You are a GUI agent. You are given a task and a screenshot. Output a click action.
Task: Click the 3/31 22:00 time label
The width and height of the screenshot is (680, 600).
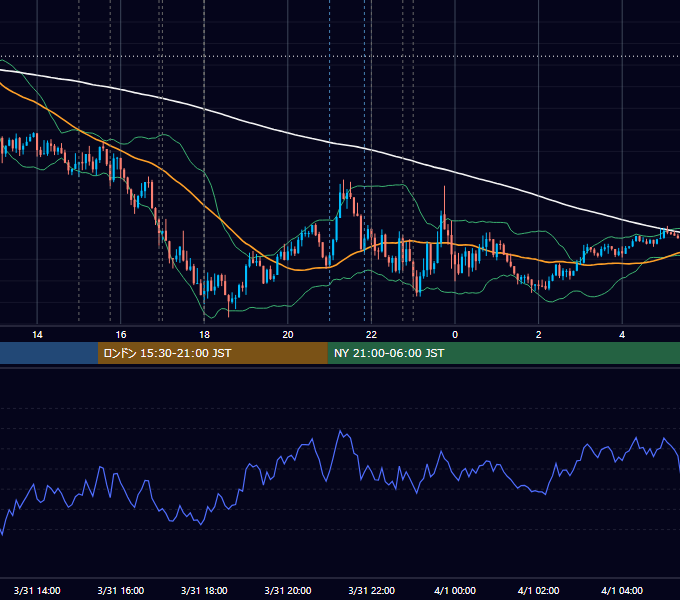click(372, 590)
